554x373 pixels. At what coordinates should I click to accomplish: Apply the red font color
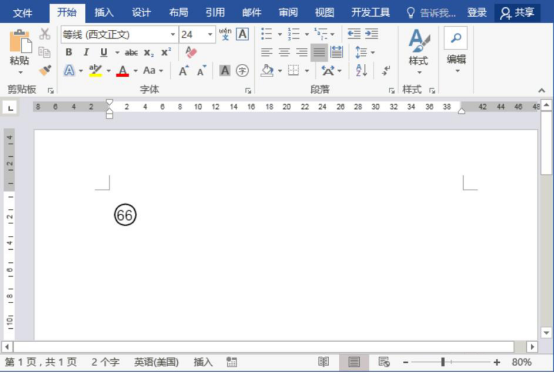coord(122,71)
